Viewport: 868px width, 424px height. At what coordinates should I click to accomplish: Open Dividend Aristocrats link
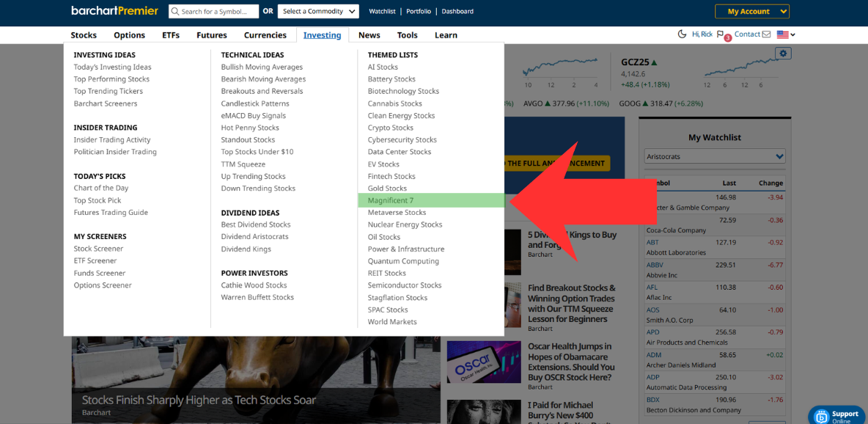254,237
